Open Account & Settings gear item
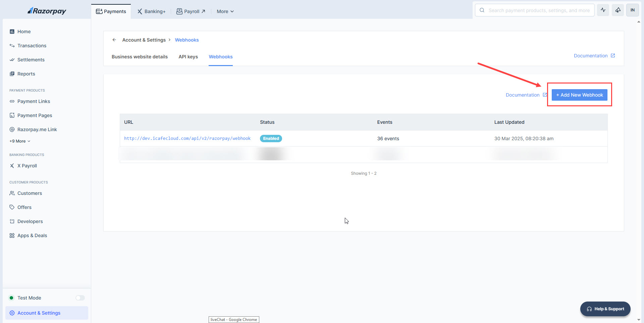The height and width of the screenshot is (323, 644). click(39, 313)
